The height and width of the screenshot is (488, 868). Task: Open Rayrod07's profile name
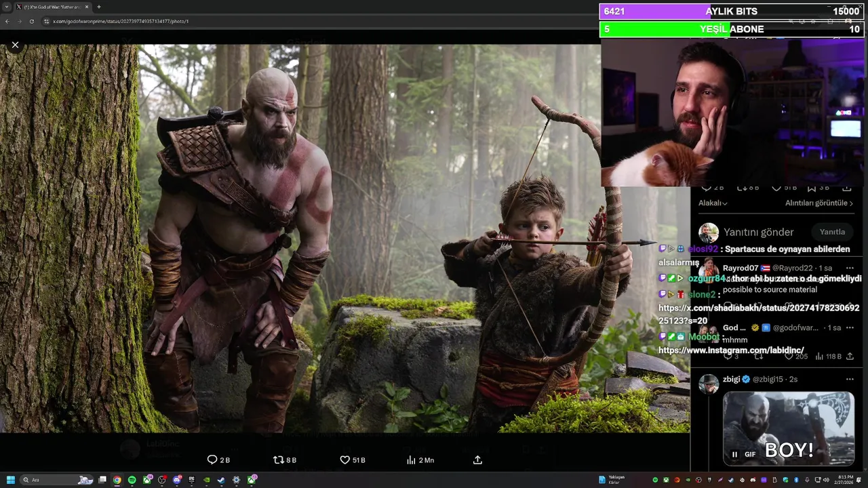point(740,268)
